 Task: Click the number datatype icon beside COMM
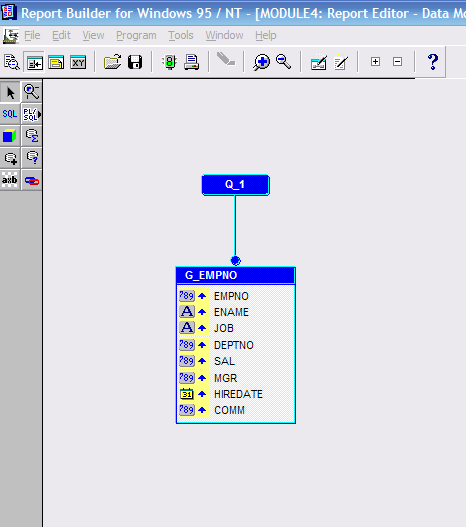click(187, 410)
